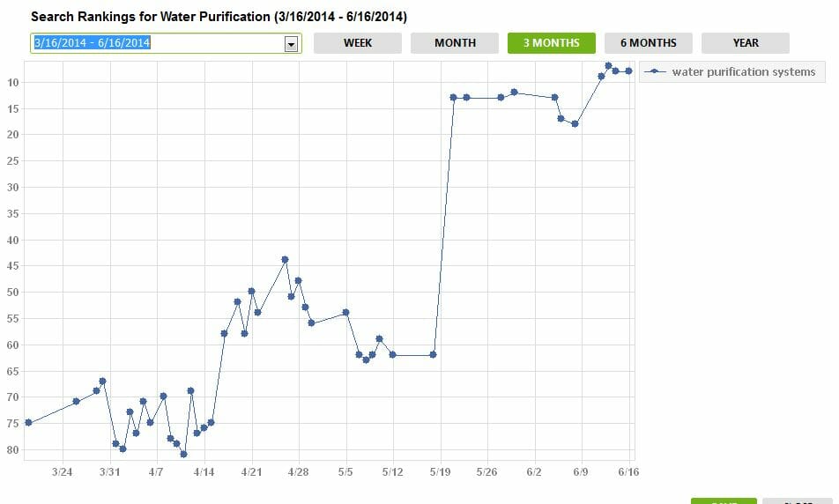Select the 3 MONTHS range button
Screen dimensions: 839x504
pyautogui.click(x=551, y=43)
